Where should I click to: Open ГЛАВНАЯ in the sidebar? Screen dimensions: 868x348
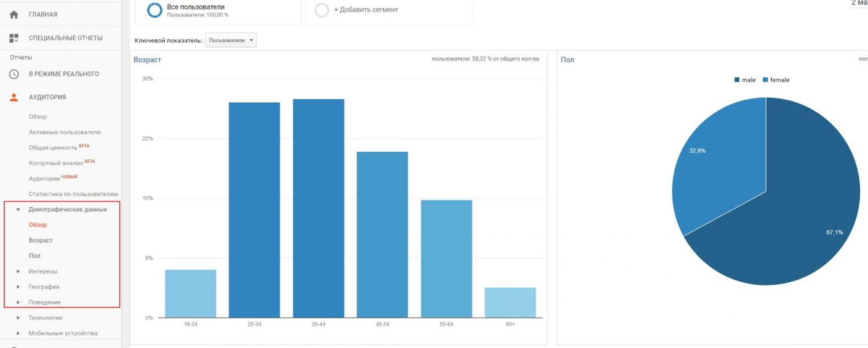point(43,14)
